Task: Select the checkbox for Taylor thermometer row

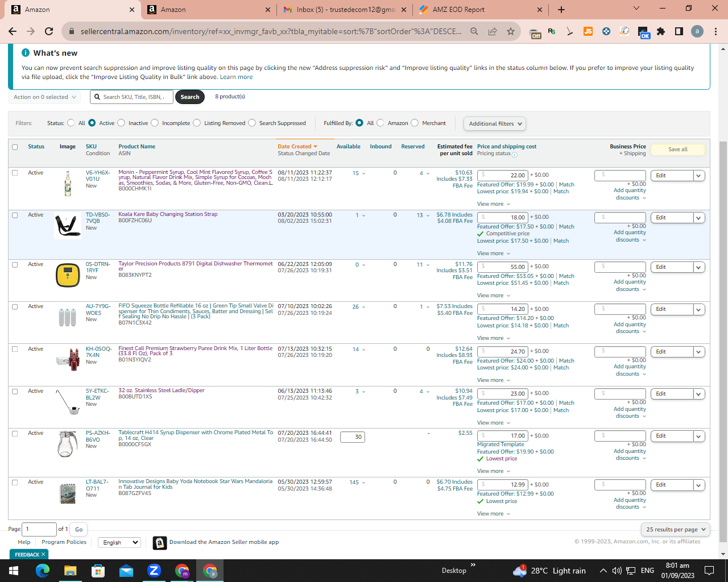Action: (15, 264)
